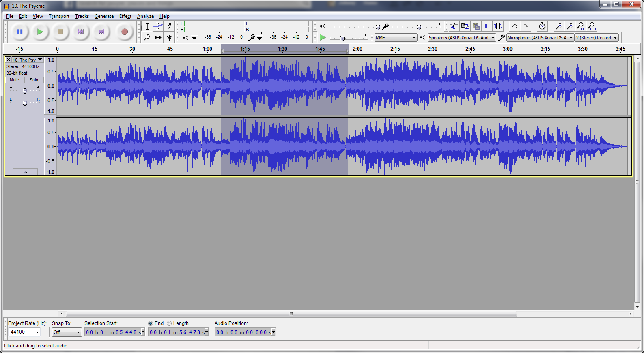The height and width of the screenshot is (353, 644).
Task: Click the track pan slider
Action: click(25, 103)
